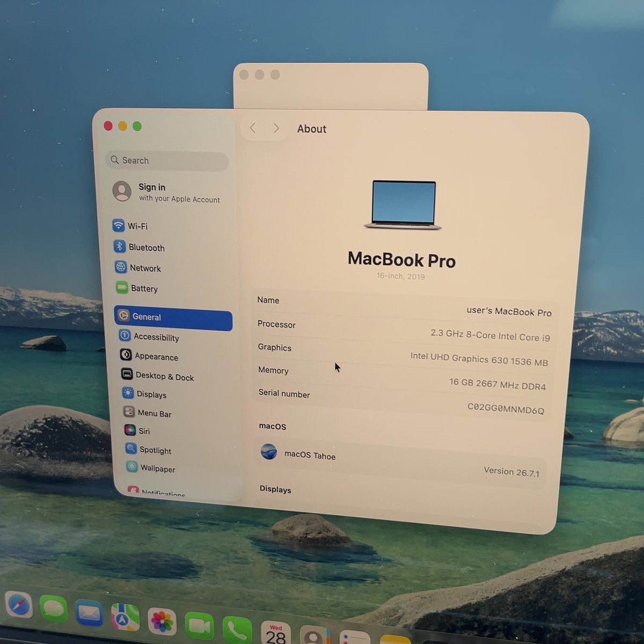644x644 pixels.
Task: Click the "16-inch, 2019" model subtitle
Action: pyautogui.click(x=400, y=276)
